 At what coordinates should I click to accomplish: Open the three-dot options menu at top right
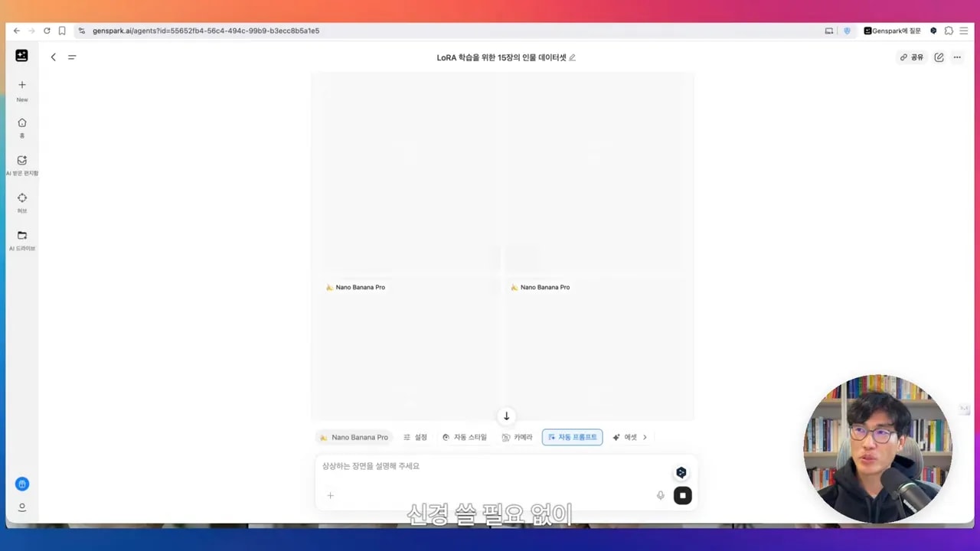coord(957,57)
